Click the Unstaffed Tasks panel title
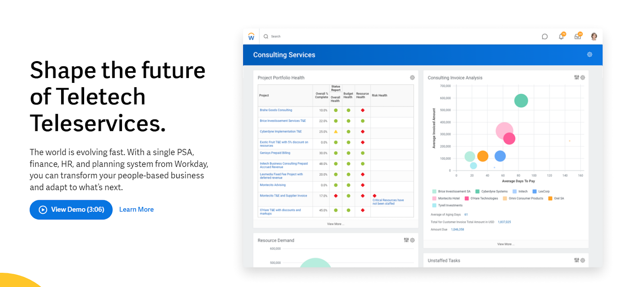Viewport: 644px width, 287px height. pyautogui.click(x=444, y=261)
